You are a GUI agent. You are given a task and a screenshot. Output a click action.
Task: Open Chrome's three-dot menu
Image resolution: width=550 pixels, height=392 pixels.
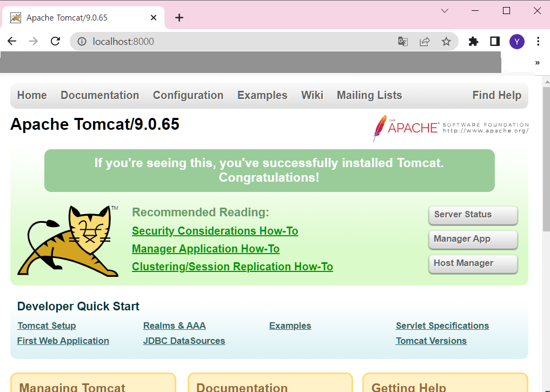[x=538, y=42]
